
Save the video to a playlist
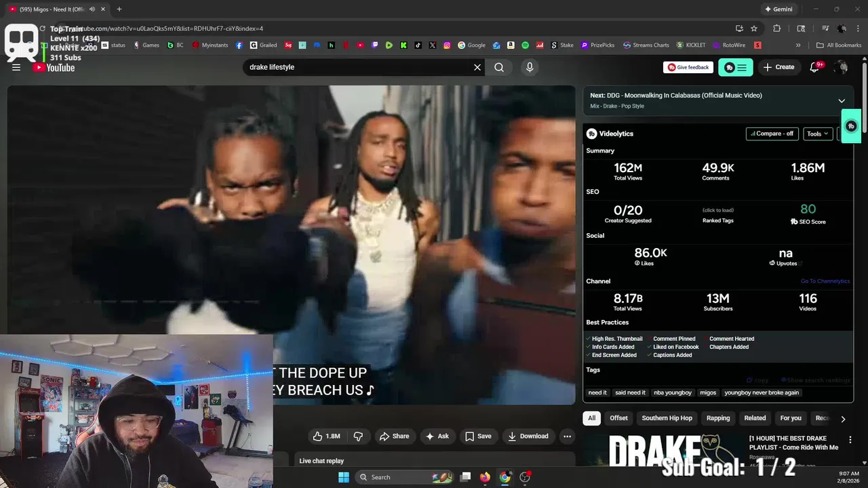(x=478, y=436)
